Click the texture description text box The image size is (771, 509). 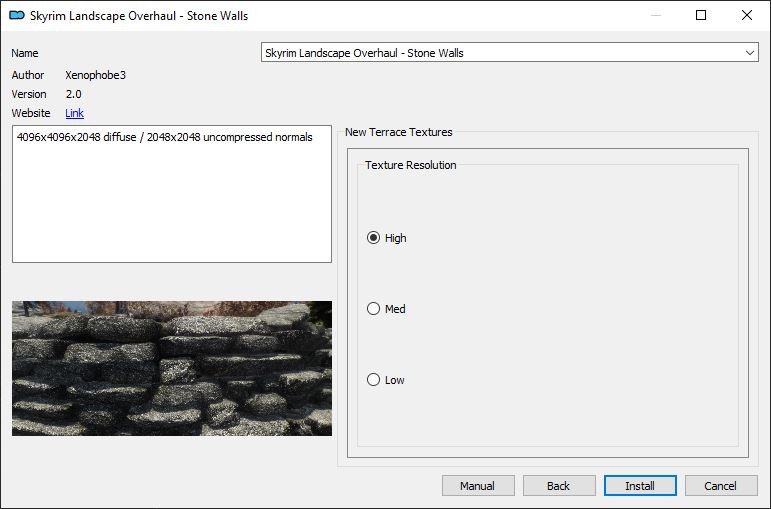point(172,194)
